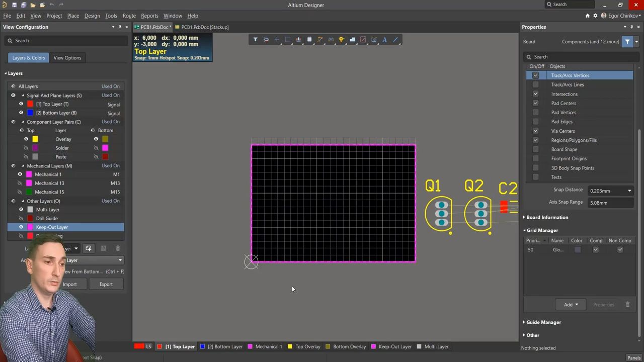Expand the Guide Manager section

click(543, 322)
